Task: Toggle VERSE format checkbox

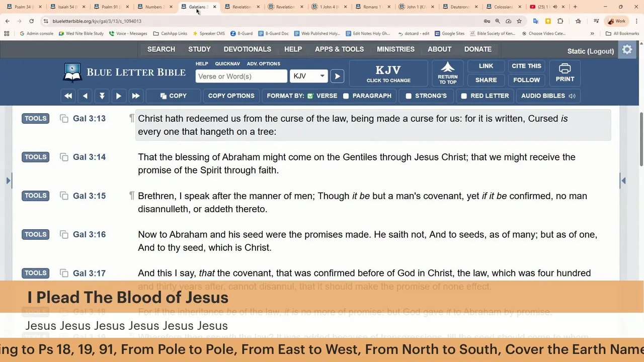Action: point(310,96)
